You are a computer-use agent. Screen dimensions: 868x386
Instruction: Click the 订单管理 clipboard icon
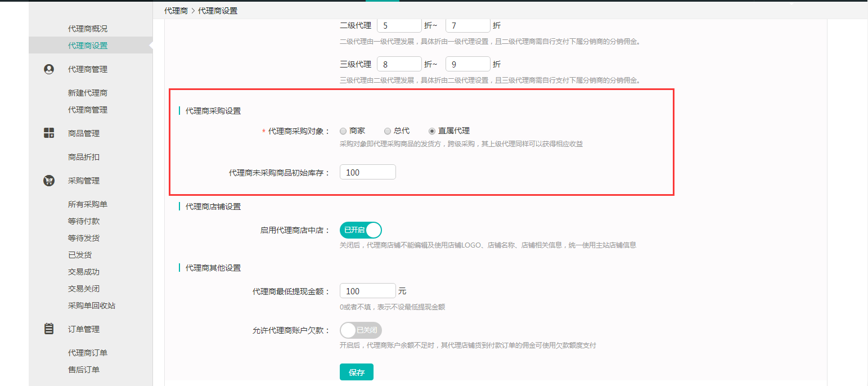pos(49,329)
